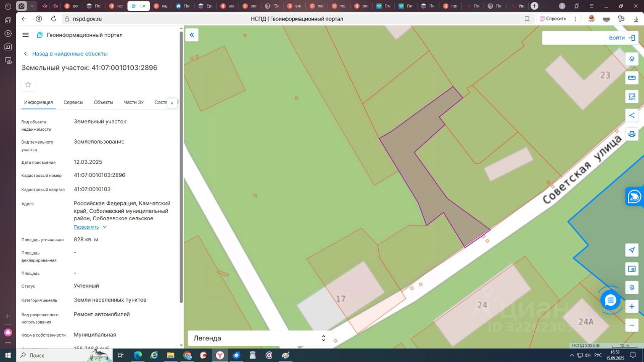Go back in the browser
The image size is (644, 362).
24,19
